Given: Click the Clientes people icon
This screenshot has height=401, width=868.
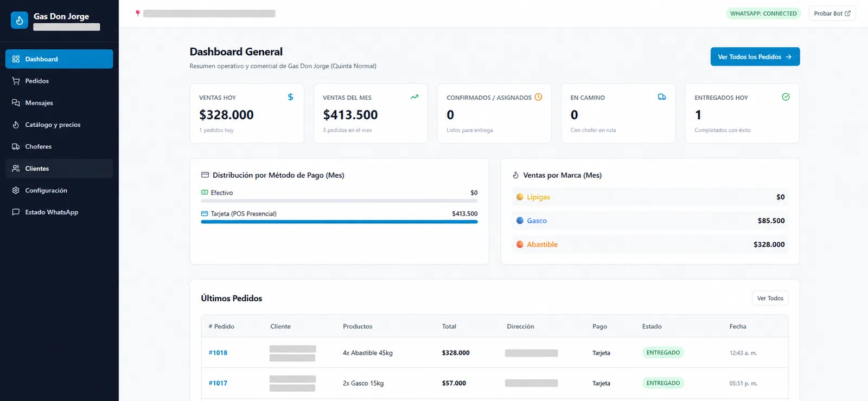Looking at the screenshot, I should (x=16, y=169).
